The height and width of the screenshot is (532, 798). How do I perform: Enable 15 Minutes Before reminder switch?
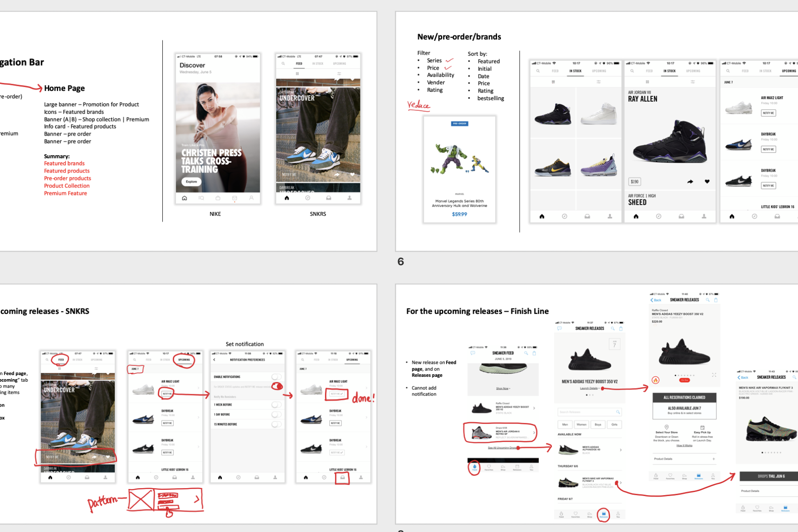276,424
